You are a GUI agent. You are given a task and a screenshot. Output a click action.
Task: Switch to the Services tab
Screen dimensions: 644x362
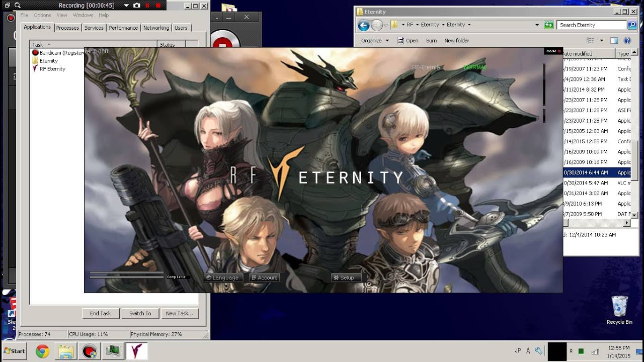[94, 28]
